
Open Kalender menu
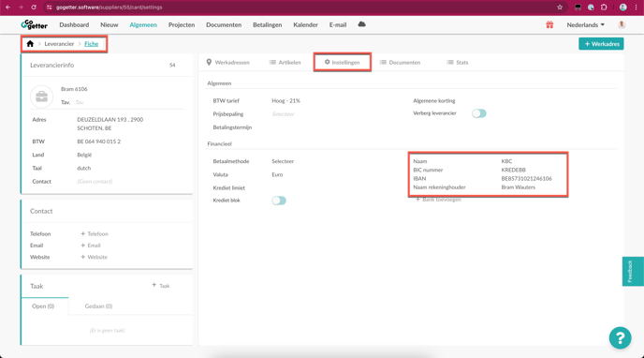(x=305, y=24)
